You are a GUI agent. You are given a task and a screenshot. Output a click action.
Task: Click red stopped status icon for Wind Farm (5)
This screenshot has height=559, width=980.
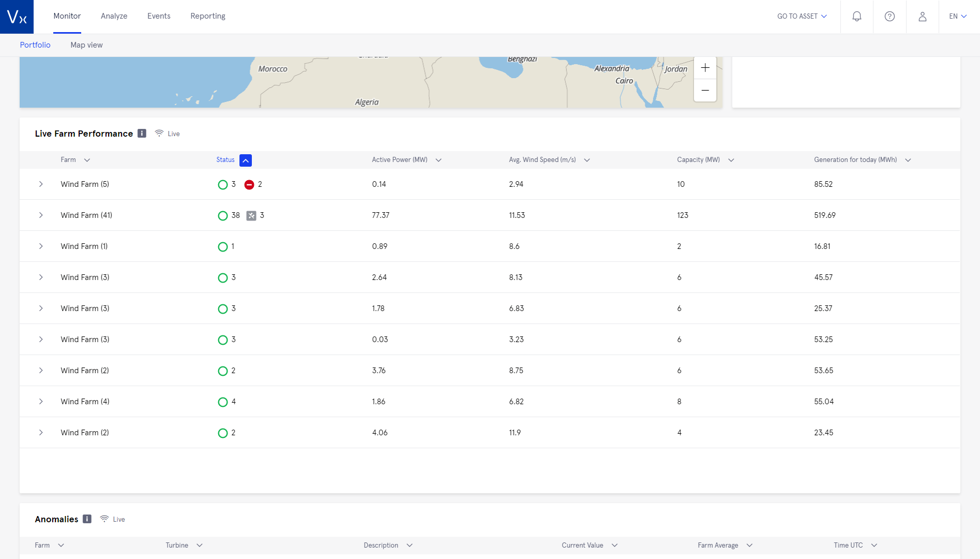249,185
